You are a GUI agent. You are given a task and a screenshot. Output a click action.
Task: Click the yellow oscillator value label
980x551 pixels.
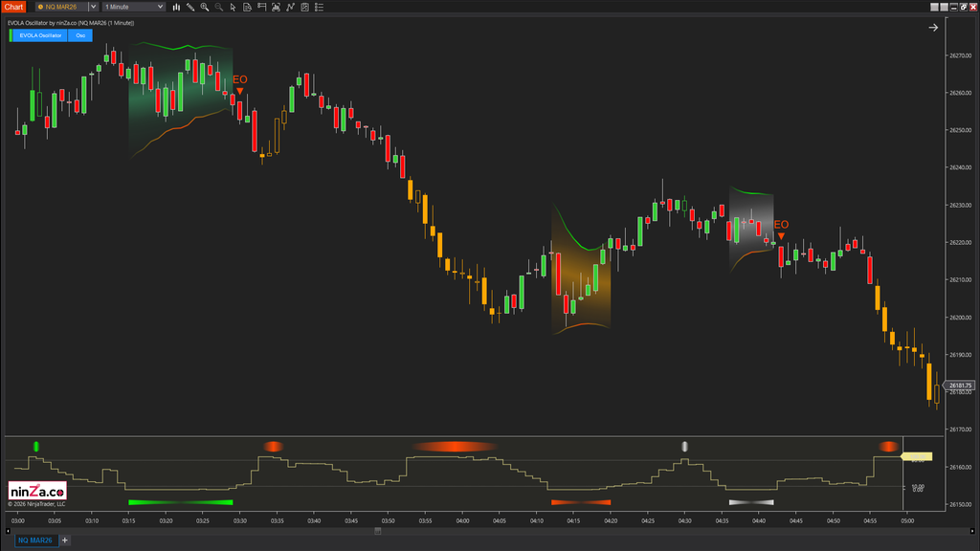[917, 456]
